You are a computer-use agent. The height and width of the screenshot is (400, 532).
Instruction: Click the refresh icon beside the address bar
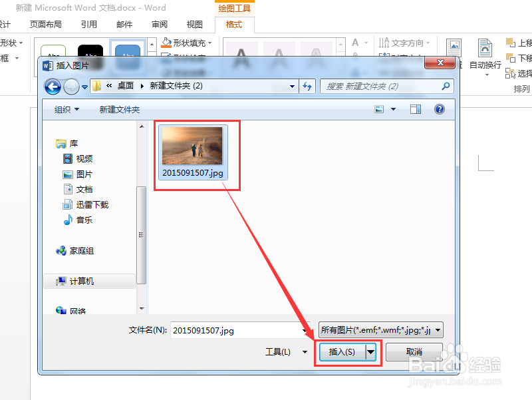pyautogui.click(x=306, y=86)
